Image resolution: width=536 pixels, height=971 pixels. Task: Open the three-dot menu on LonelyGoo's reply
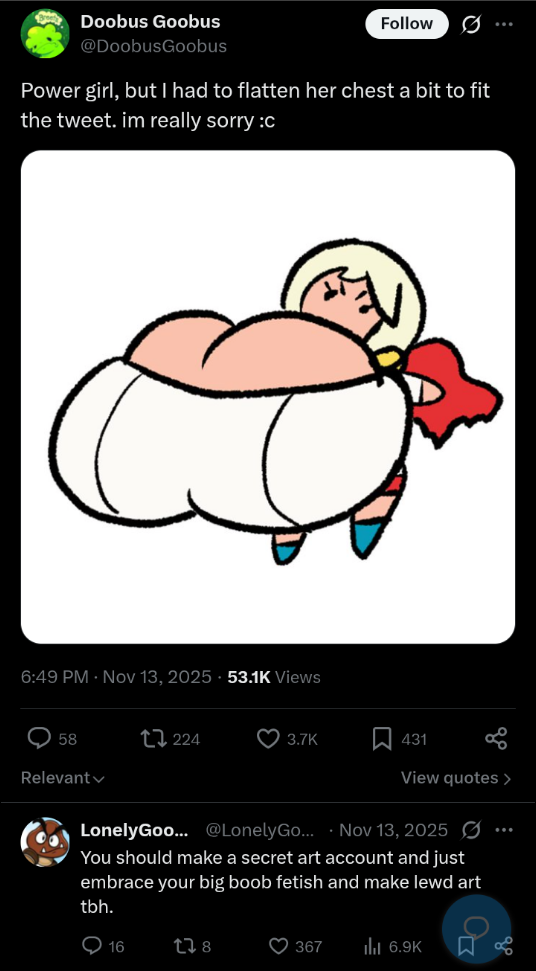504,830
